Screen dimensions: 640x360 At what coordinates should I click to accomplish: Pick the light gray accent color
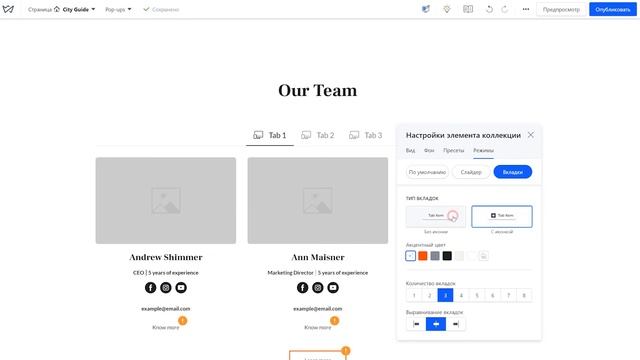click(x=460, y=256)
